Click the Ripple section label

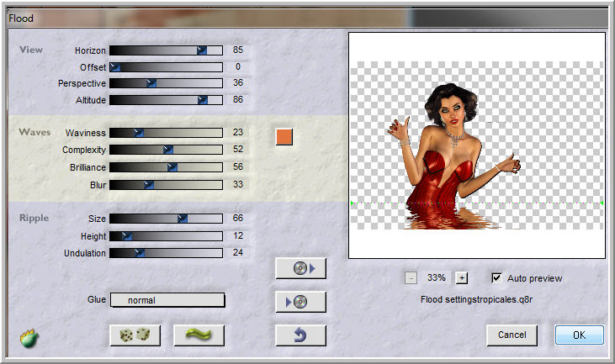pyautogui.click(x=34, y=218)
